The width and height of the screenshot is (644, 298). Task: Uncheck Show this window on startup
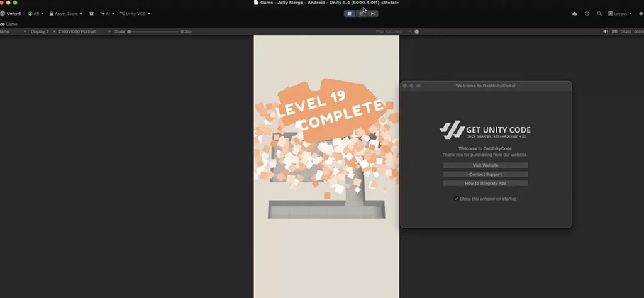(457, 199)
